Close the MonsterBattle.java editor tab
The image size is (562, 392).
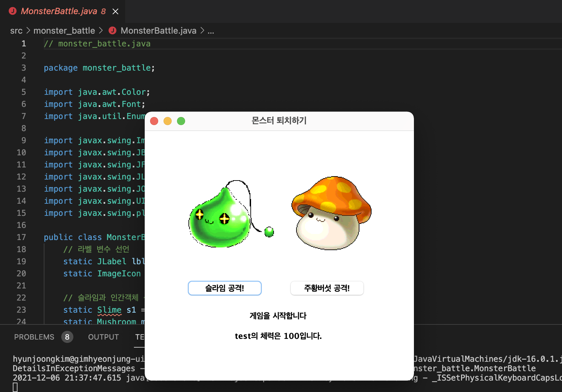click(x=115, y=11)
